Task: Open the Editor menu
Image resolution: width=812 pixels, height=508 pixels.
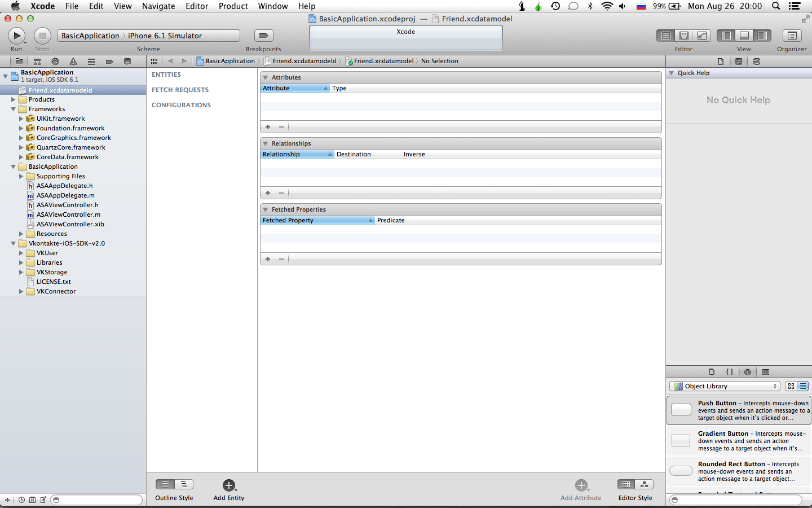Action: tap(197, 6)
